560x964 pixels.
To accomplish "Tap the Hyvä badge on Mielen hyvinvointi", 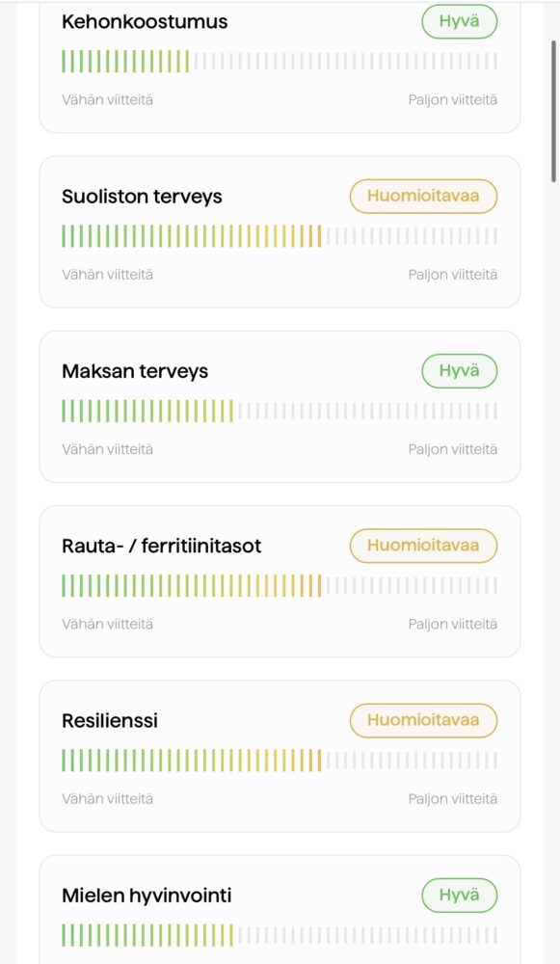I will tap(459, 895).
